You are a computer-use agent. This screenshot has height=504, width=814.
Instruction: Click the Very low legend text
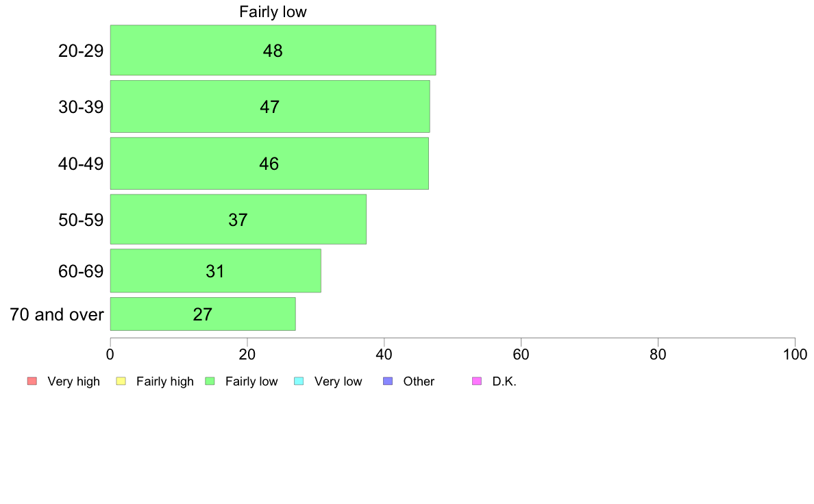[x=338, y=381]
